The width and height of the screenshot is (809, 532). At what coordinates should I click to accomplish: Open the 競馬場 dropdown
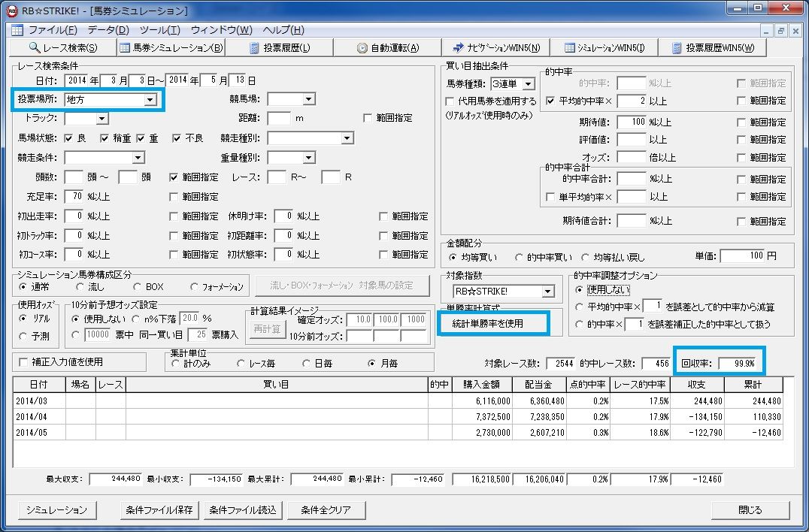[x=309, y=99]
